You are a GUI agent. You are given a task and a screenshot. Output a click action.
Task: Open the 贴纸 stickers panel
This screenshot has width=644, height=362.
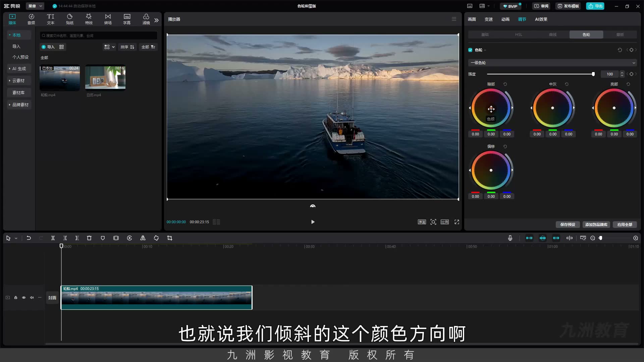pos(70,19)
